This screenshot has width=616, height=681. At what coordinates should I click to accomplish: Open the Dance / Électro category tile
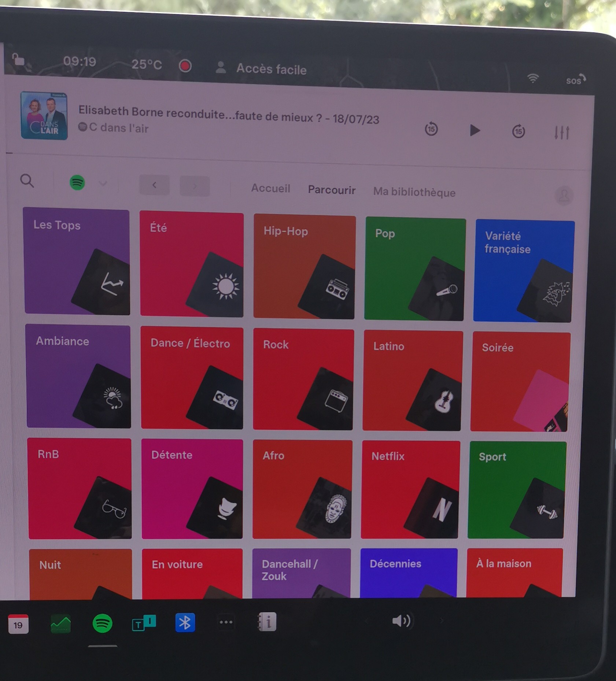pos(192,378)
